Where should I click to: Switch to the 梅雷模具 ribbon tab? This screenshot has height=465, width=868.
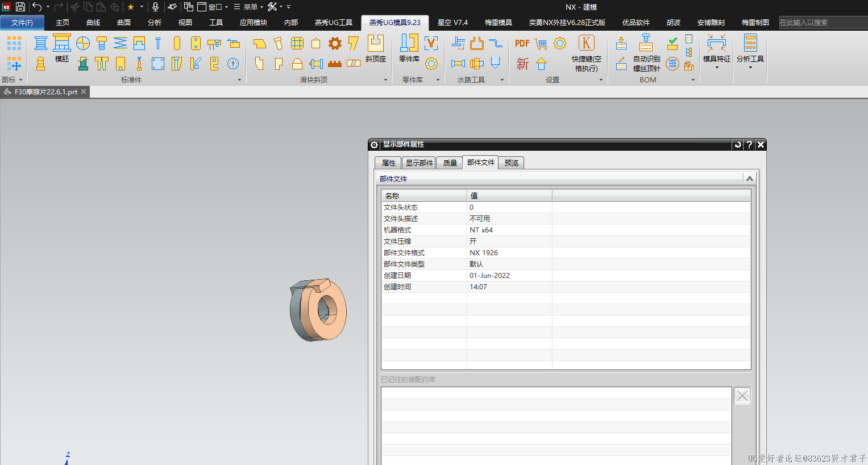pos(498,23)
